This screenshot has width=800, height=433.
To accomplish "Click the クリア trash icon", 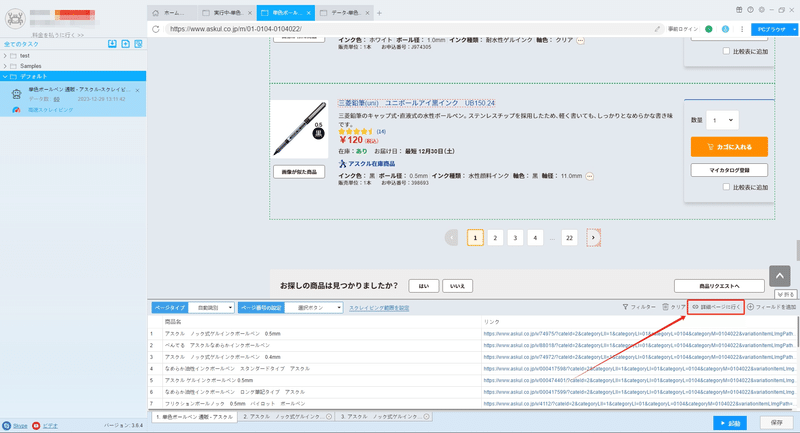I will tap(665, 307).
